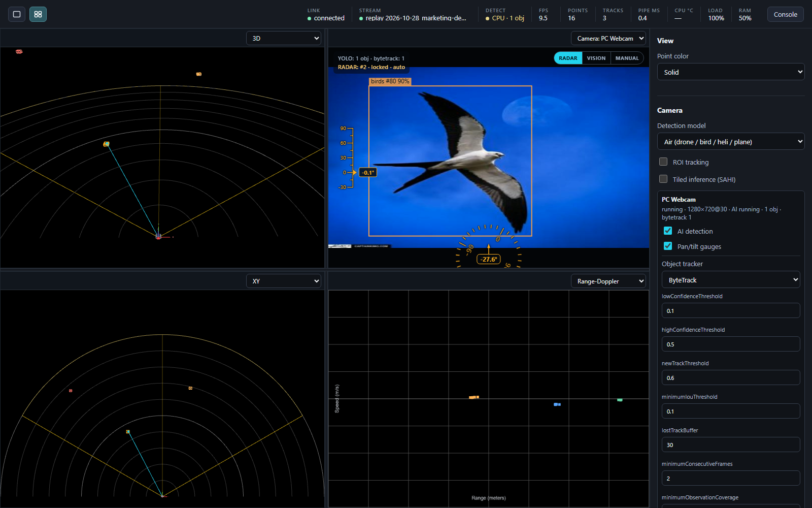Viewport: 812px width, 508px height.
Task: Click the connected link status indicator
Action: tap(326, 18)
